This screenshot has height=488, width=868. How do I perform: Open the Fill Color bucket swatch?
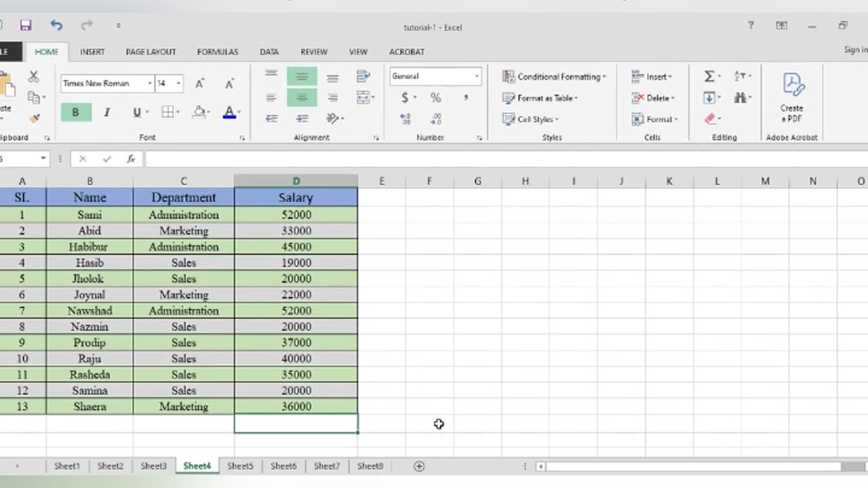coord(199,113)
